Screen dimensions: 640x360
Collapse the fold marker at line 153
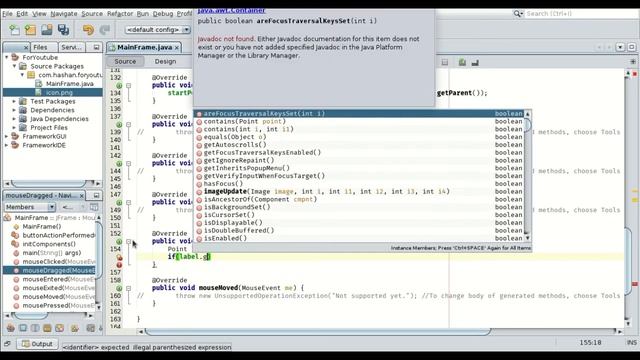pyautogui.click(x=129, y=242)
